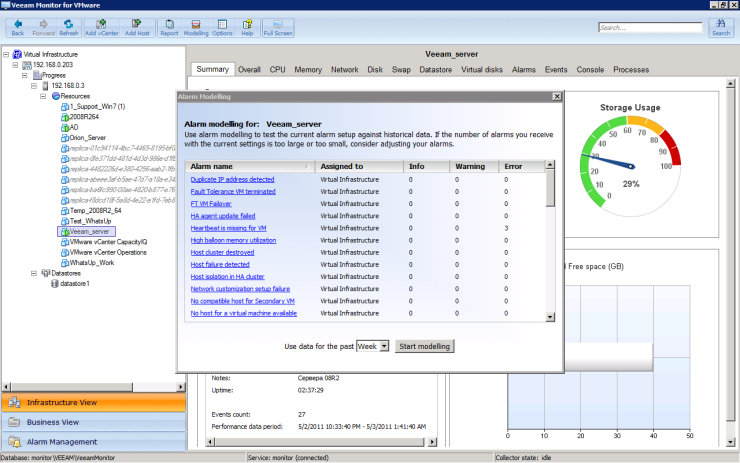Click the Progress datacenter icon

coord(37,75)
